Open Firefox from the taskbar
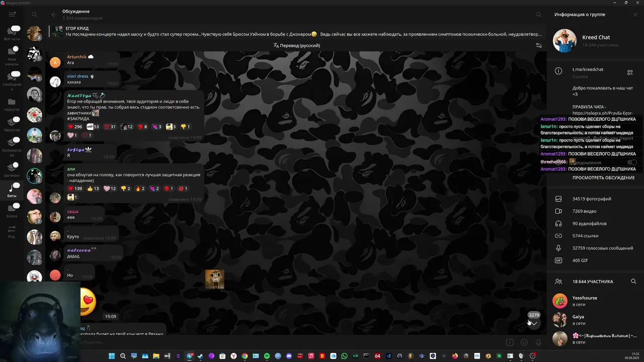This screenshot has width=644, height=362. click(x=455, y=356)
